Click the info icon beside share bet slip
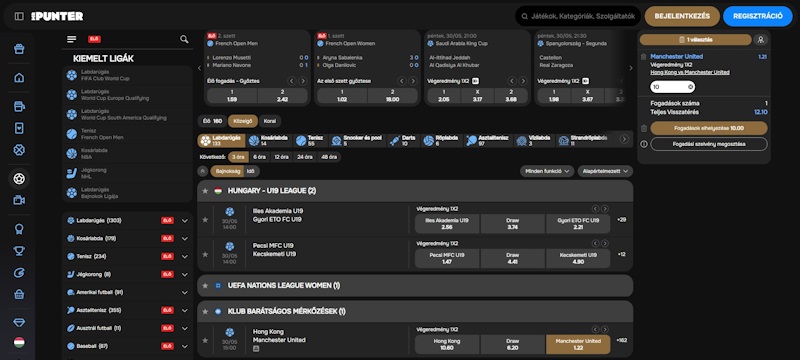The width and height of the screenshot is (800, 360). [643, 144]
